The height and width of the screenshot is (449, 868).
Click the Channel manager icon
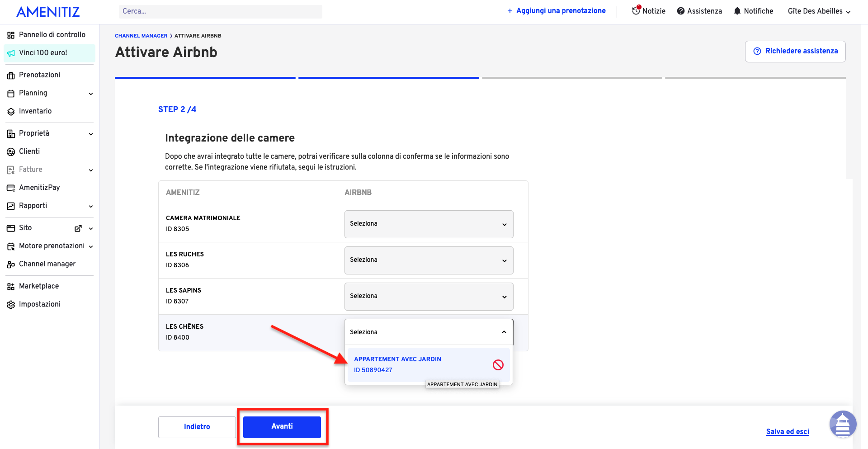coord(11,264)
